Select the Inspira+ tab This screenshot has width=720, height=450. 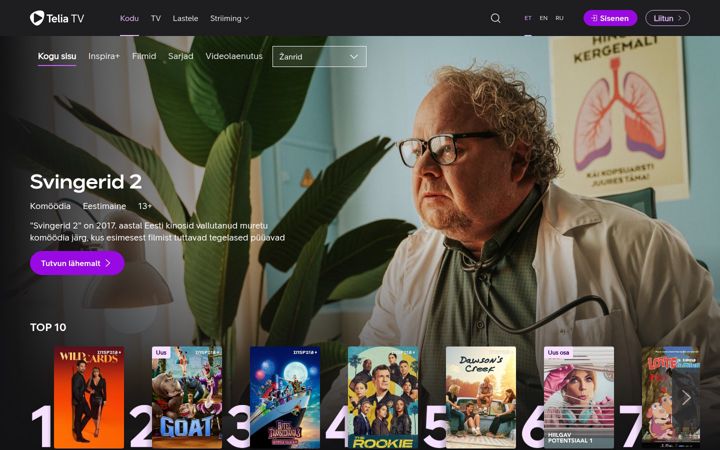click(104, 56)
